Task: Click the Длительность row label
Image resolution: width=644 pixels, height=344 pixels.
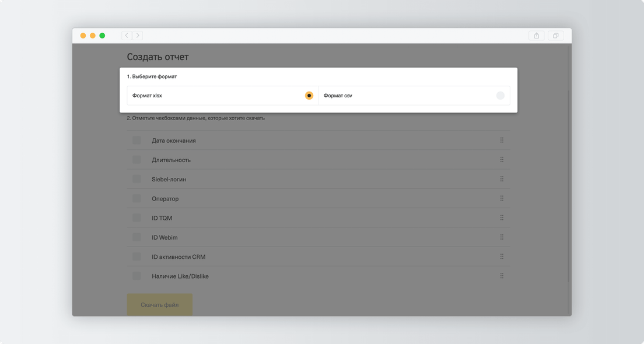Action: pos(171,160)
